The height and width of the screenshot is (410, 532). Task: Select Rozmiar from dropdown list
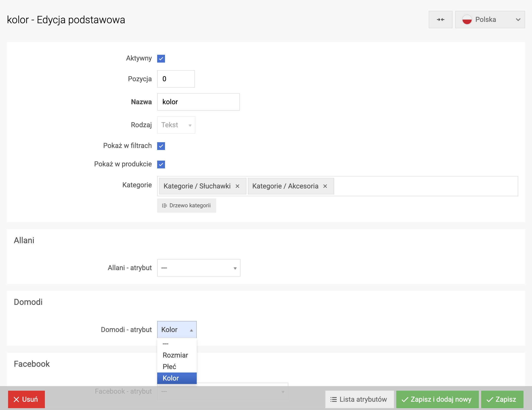pyautogui.click(x=175, y=355)
